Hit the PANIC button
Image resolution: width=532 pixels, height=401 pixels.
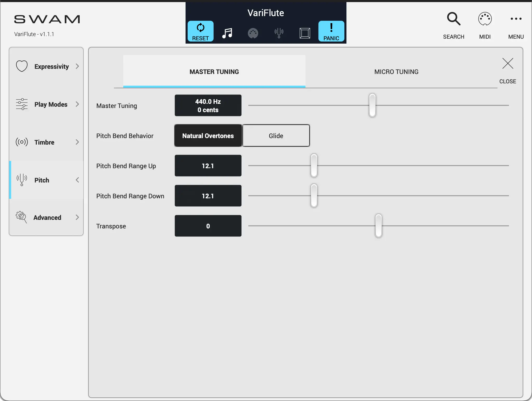[x=331, y=31]
